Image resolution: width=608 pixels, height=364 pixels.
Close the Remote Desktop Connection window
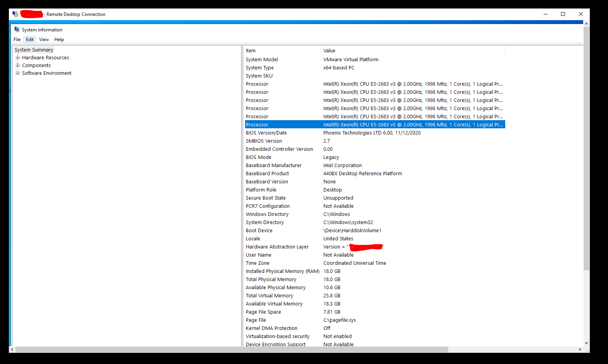click(581, 14)
